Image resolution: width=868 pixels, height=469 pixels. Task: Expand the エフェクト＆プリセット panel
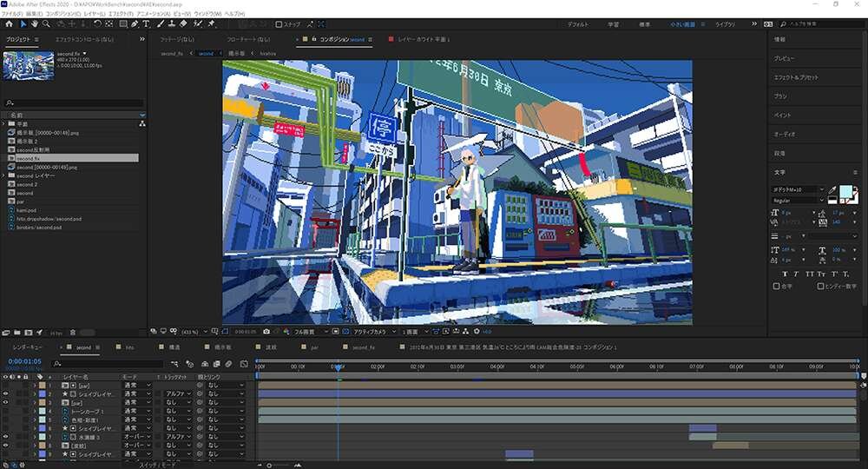[x=795, y=77]
